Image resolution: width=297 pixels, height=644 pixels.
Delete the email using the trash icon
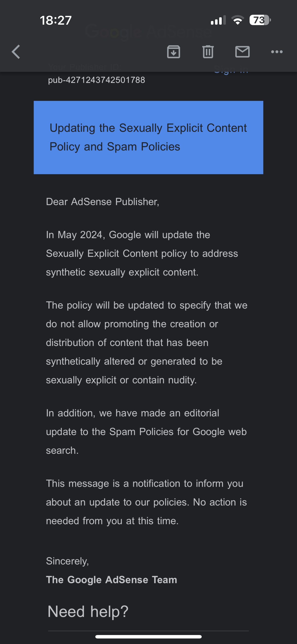(208, 52)
